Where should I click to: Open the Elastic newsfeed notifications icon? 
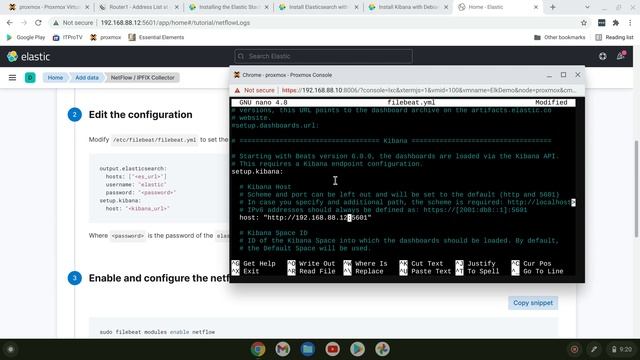[620, 56]
